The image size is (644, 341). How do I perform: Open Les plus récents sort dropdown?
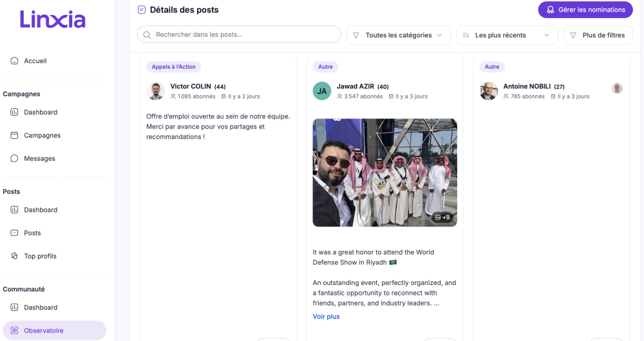507,35
